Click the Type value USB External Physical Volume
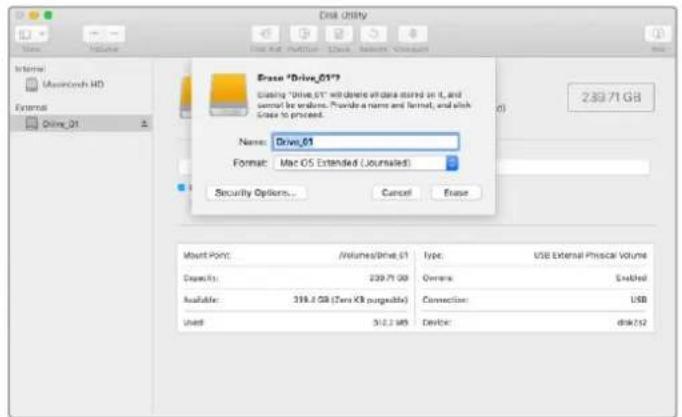682x417 pixels. (590, 255)
